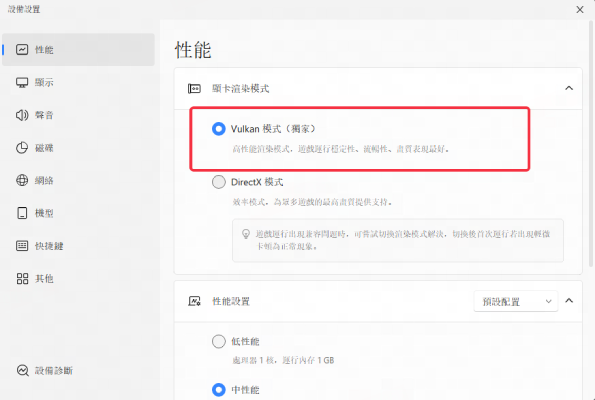
Task: Switch to the 機型 tab label
Action: click(x=44, y=213)
